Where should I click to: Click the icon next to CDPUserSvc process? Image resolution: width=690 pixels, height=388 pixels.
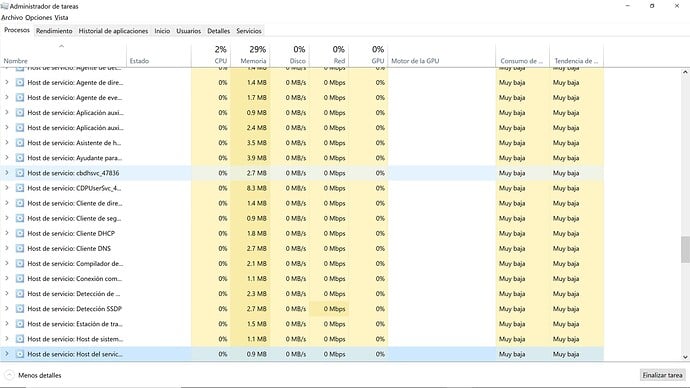pos(20,188)
